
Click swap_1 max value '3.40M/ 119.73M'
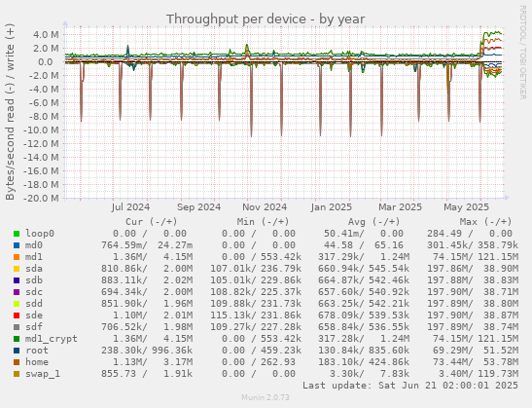tap(479, 374)
